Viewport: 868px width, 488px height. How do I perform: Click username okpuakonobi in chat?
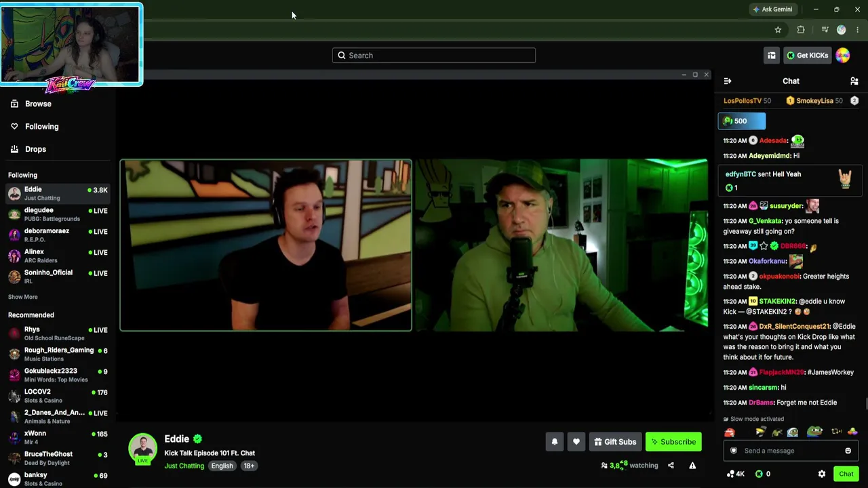click(x=780, y=277)
